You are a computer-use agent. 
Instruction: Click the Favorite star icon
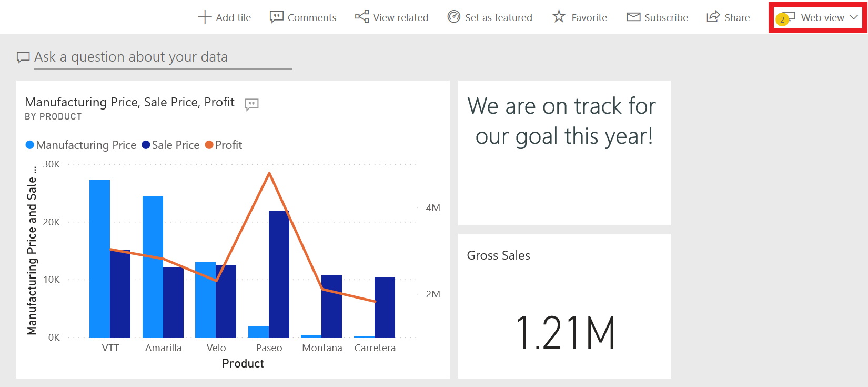tap(559, 17)
